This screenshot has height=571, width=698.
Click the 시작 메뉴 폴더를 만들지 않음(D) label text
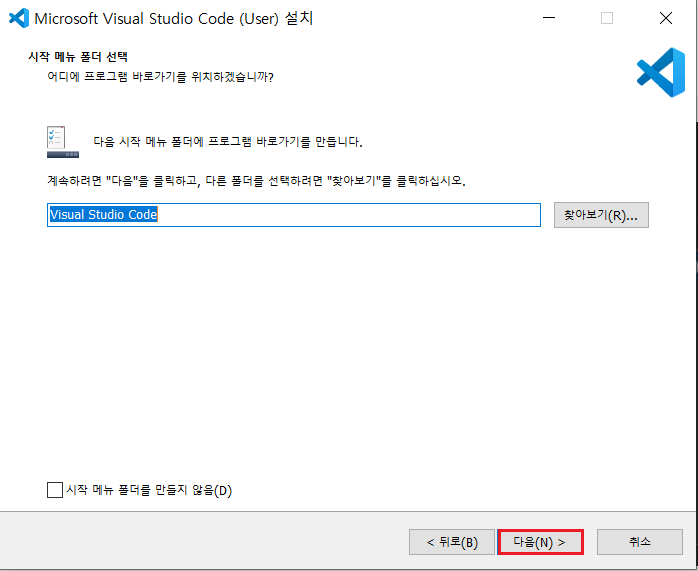(148, 490)
